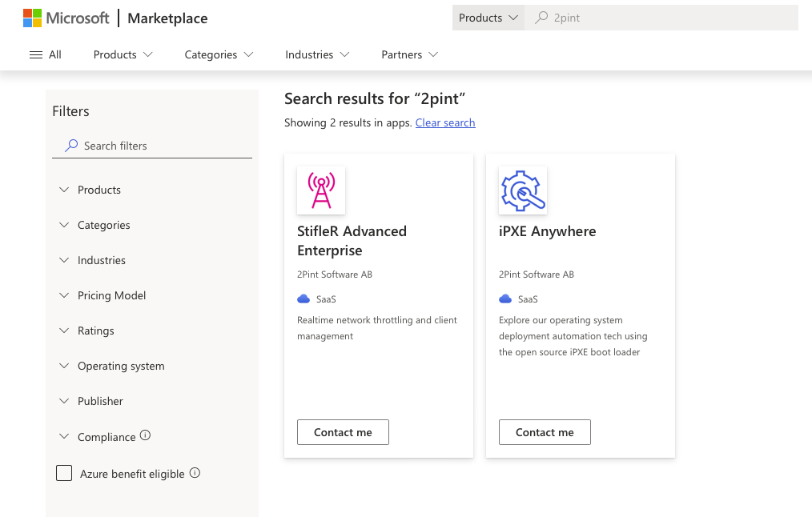
Task: Click the Filters heading
Action: coord(71,111)
